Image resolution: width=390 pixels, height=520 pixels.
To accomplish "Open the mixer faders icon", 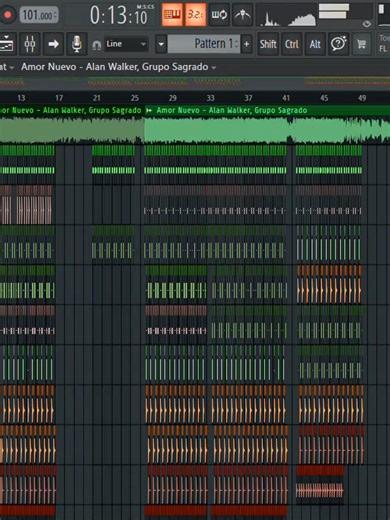I will coord(30,44).
